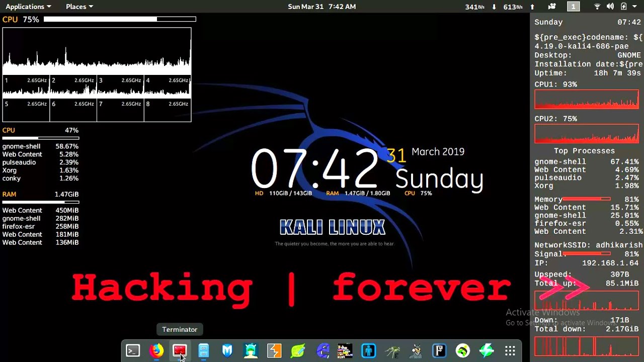Click the Signal 81% strength bar
Image resolution: width=644 pixels, height=362 pixels.
click(x=587, y=253)
